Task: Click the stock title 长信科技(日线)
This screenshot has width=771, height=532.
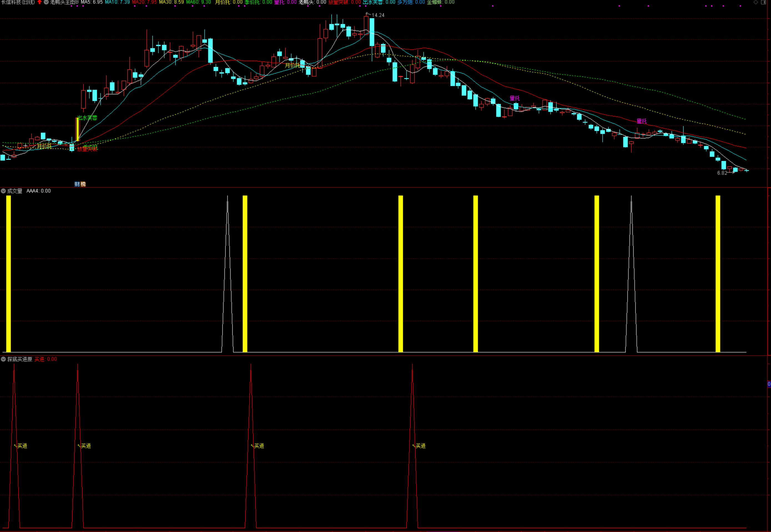Action: tap(18, 2)
